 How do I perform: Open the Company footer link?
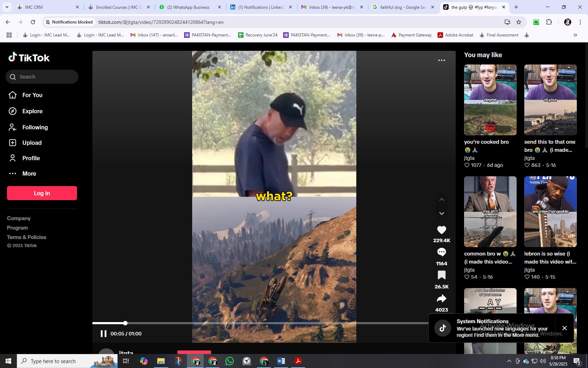[19, 218]
